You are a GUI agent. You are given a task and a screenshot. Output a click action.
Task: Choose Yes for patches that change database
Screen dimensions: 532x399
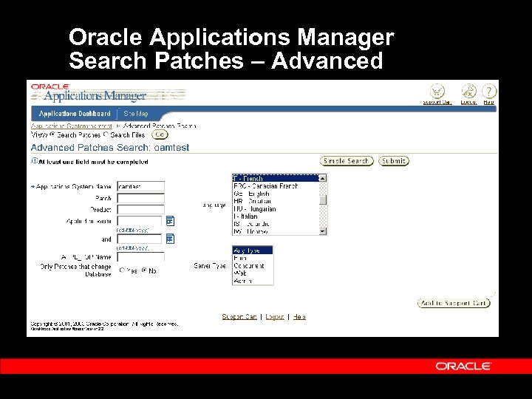(x=122, y=270)
